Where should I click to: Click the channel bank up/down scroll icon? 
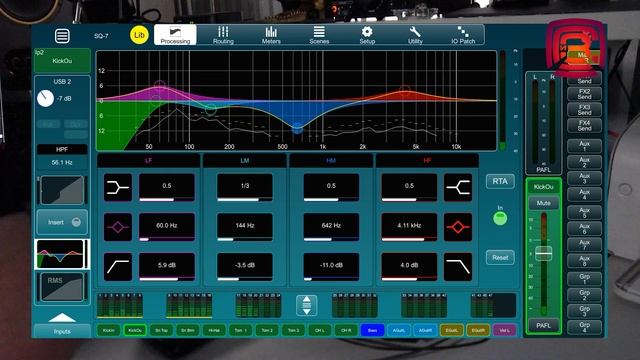click(307, 306)
